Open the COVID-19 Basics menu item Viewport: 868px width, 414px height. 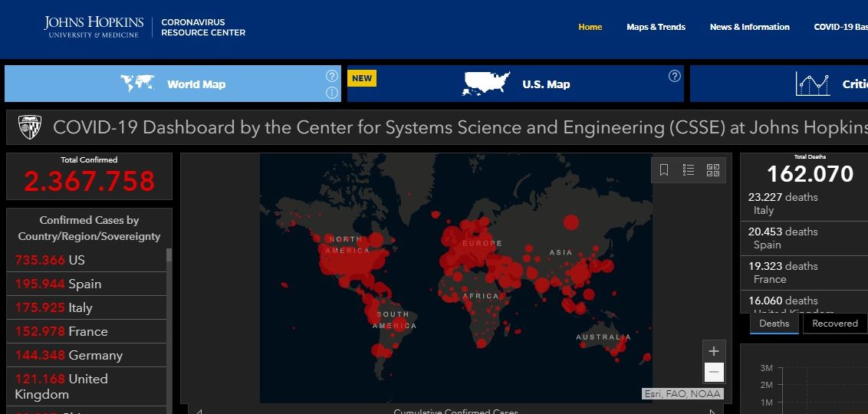(840, 27)
